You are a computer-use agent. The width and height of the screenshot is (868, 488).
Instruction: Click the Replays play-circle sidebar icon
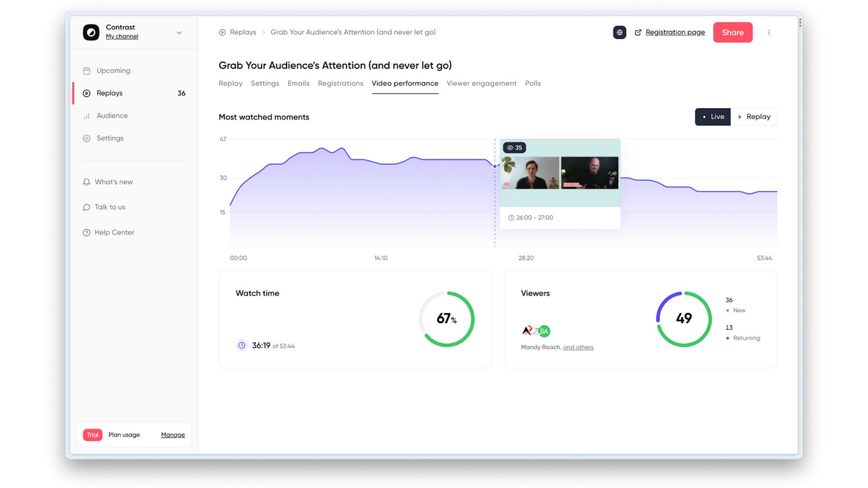click(x=86, y=93)
